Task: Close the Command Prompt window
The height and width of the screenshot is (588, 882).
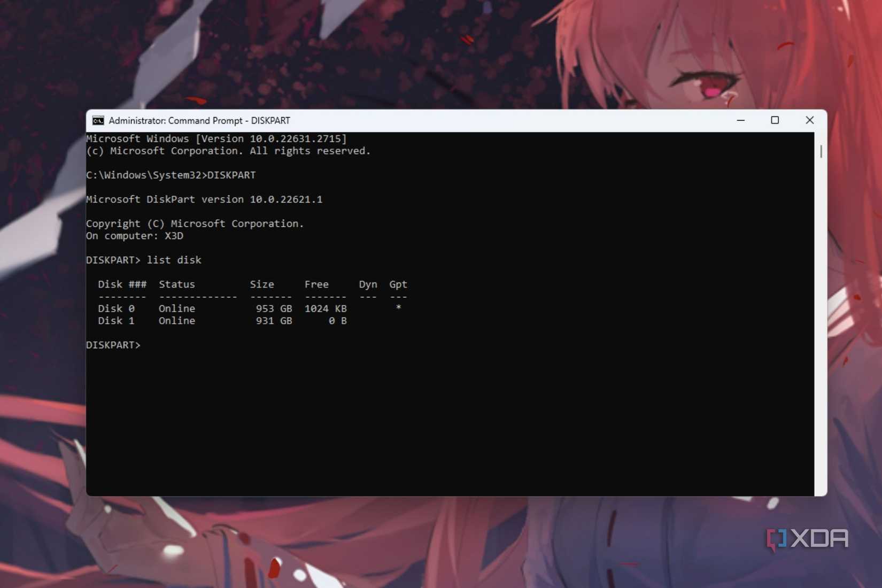Action: coord(810,120)
